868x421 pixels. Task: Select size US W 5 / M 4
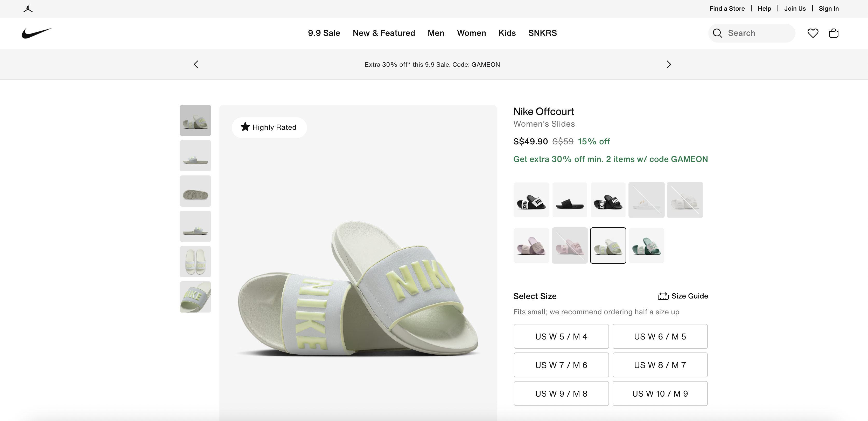tap(561, 336)
